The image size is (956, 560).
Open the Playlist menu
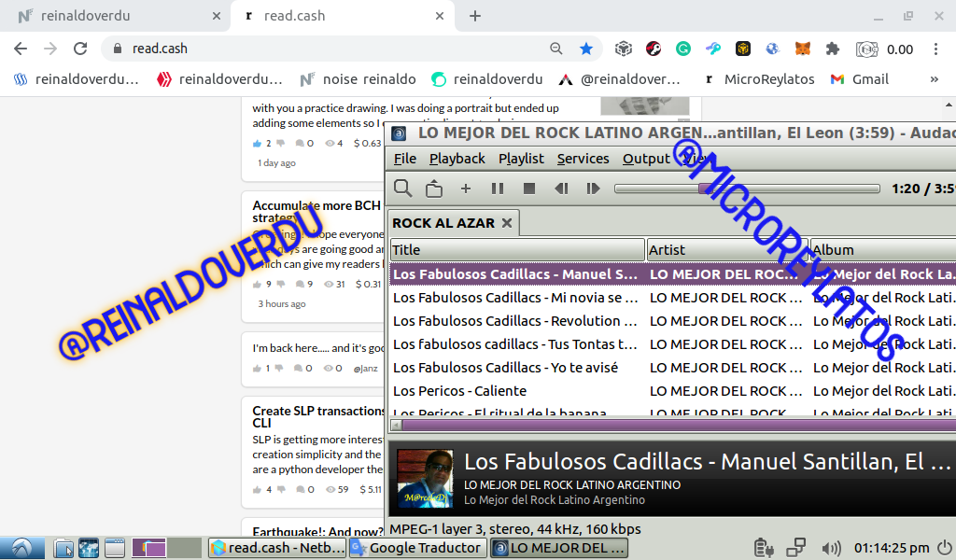point(521,159)
